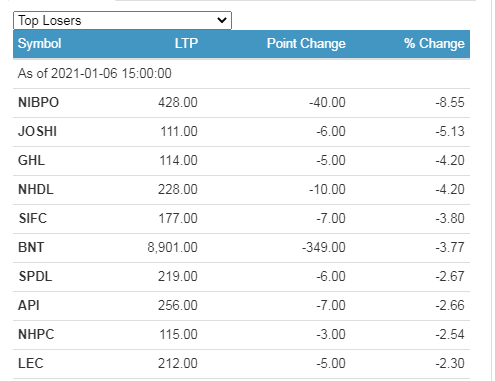
Task: Open the NHPC symbol link
Action: [x=36, y=334]
